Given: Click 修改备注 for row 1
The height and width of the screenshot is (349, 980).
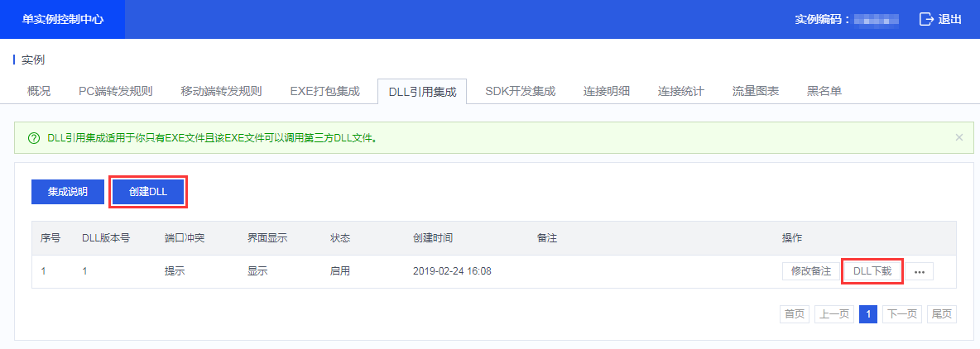Looking at the screenshot, I should (810, 271).
